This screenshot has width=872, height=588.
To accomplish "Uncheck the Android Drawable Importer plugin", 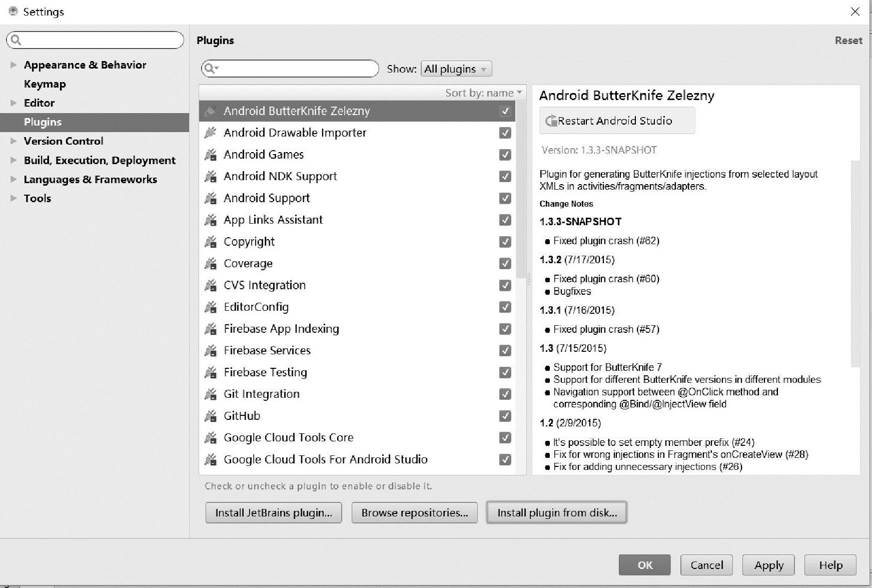I will pyautogui.click(x=505, y=133).
